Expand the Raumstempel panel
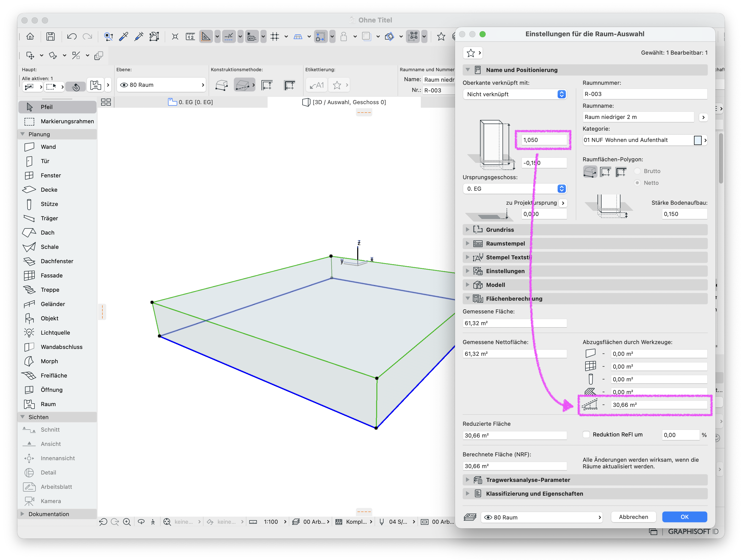The image size is (742, 560). coord(585,244)
